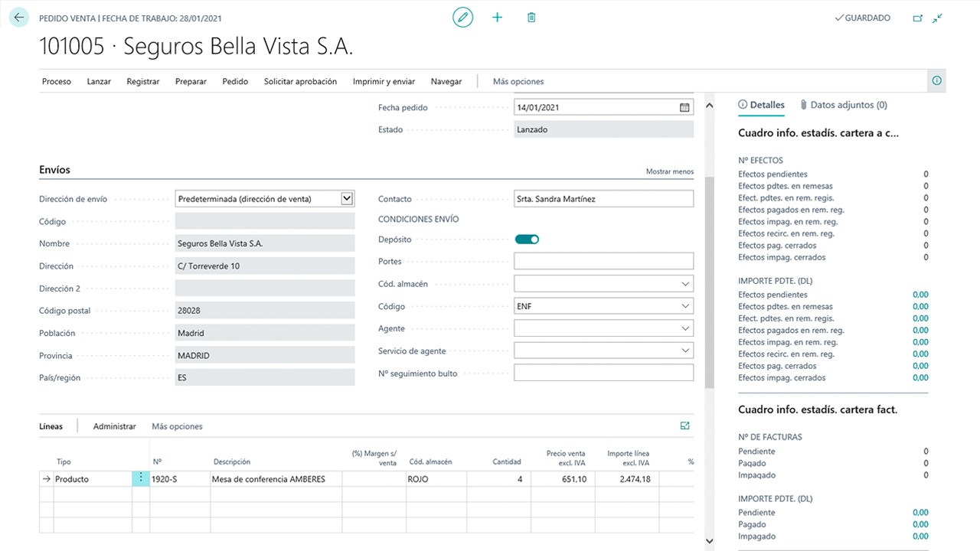Create new order with plus icon
The height and width of the screenshot is (551, 980).
[497, 18]
